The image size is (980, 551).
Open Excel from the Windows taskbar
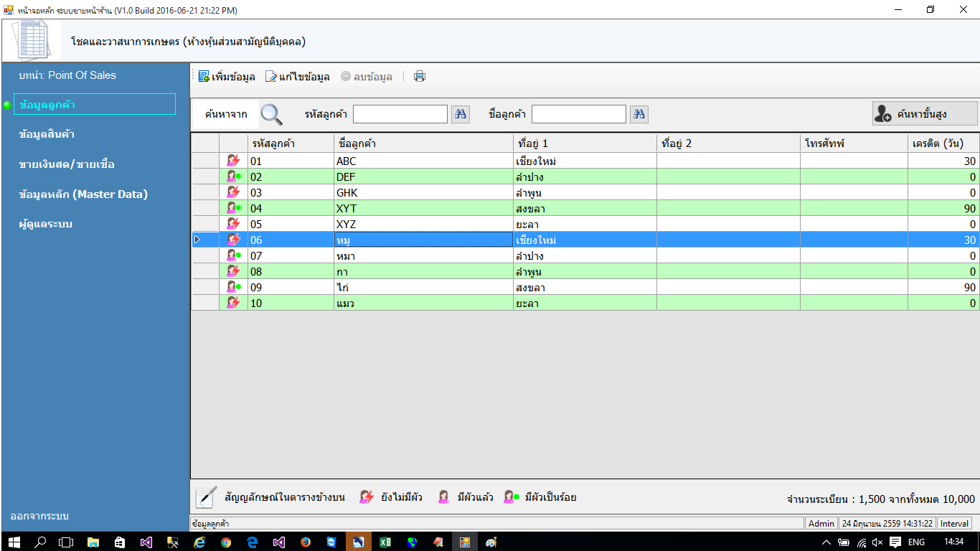click(385, 542)
